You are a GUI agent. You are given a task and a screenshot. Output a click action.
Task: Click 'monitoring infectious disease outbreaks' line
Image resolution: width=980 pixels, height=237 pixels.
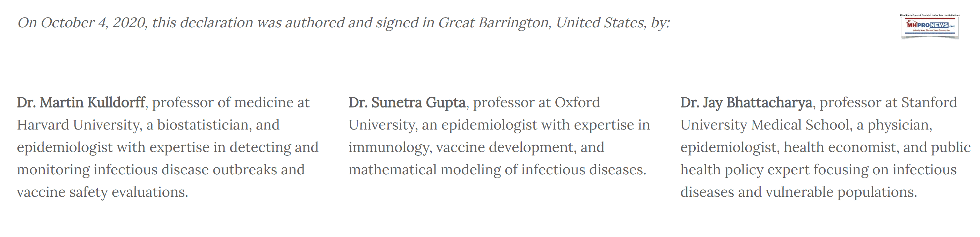[x=160, y=169]
